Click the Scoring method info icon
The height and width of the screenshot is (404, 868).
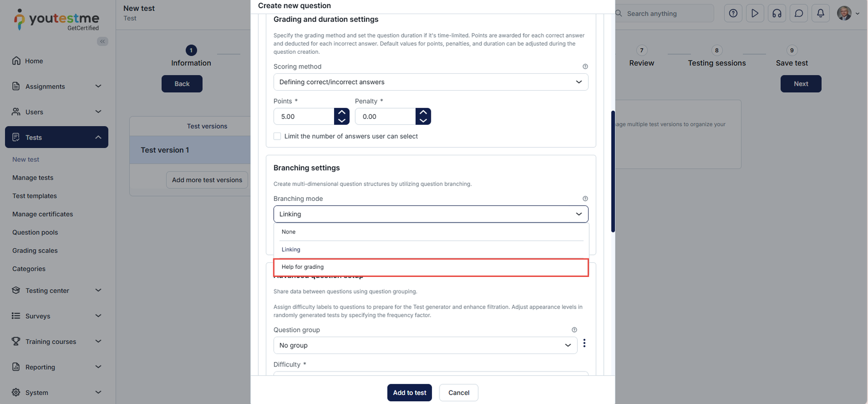(x=585, y=67)
